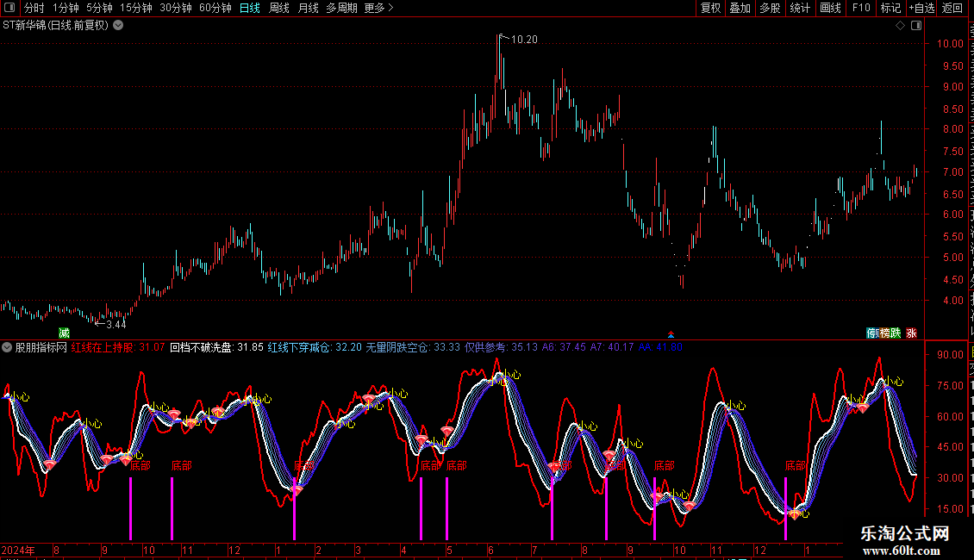This screenshot has width=974, height=560.
Task: Select the 月线 monthly tab
Action: click(308, 8)
